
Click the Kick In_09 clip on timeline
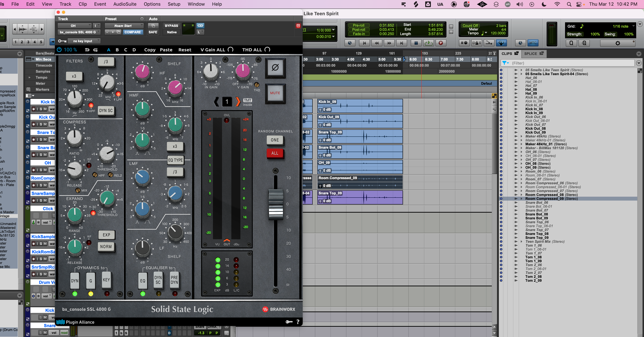point(360,106)
